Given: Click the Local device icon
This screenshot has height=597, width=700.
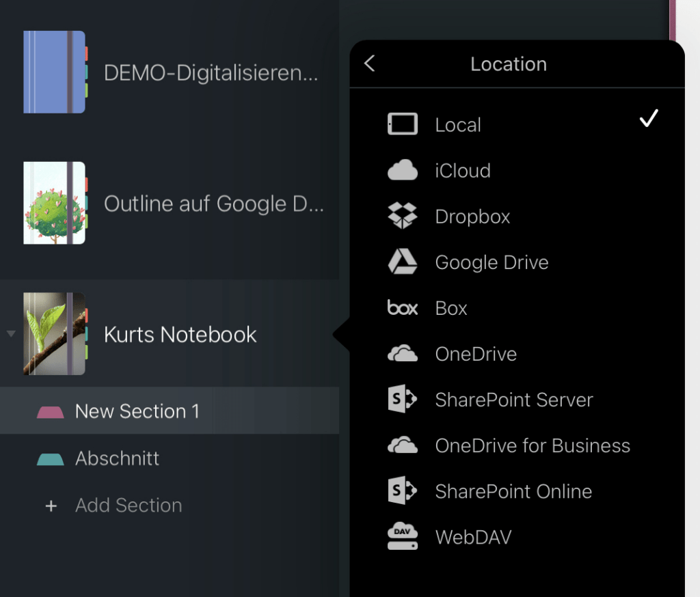Looking at the screenshot, I should (x=402, y=124).
